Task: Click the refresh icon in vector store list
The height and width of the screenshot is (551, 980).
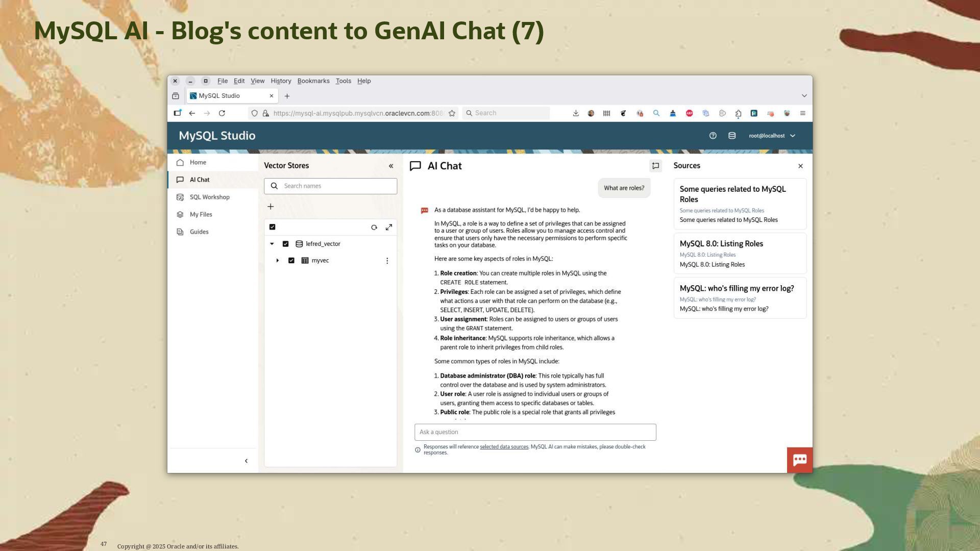Action: pyautogui.click(x=374, y=228)
